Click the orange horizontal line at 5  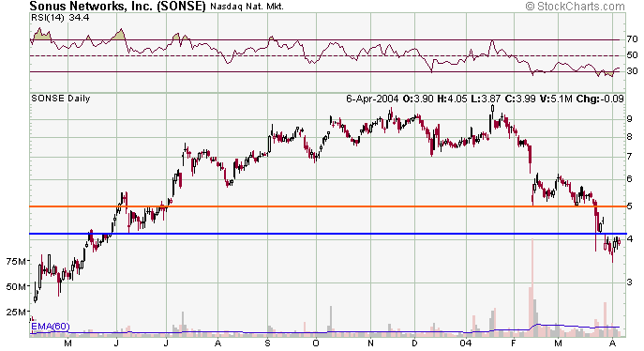[x=328, y=206]
